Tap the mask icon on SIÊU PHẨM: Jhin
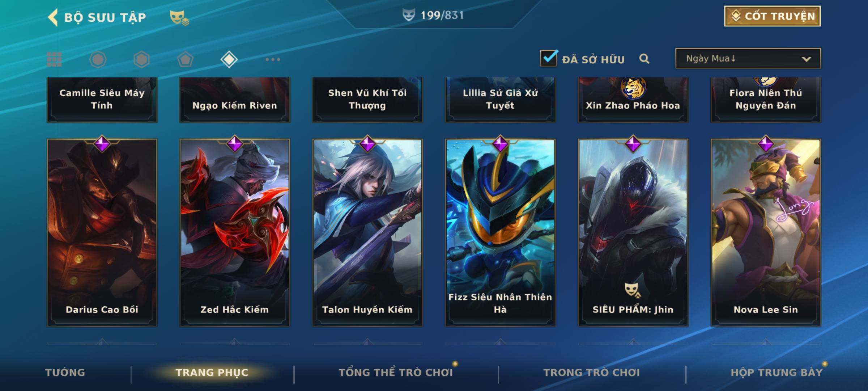Screen dimensions: 868x391 (632, 290)
